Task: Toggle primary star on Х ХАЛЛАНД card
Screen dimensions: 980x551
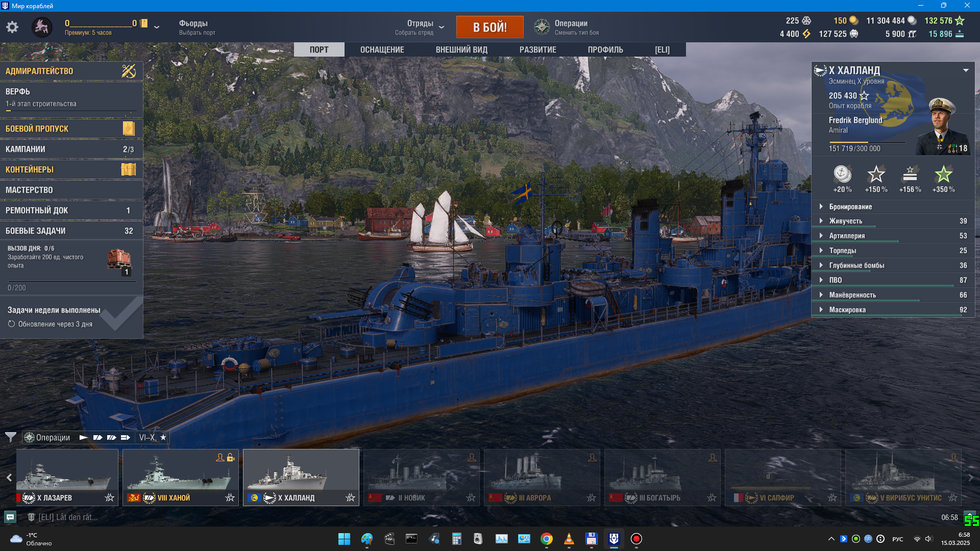Action: click(351, 497)
